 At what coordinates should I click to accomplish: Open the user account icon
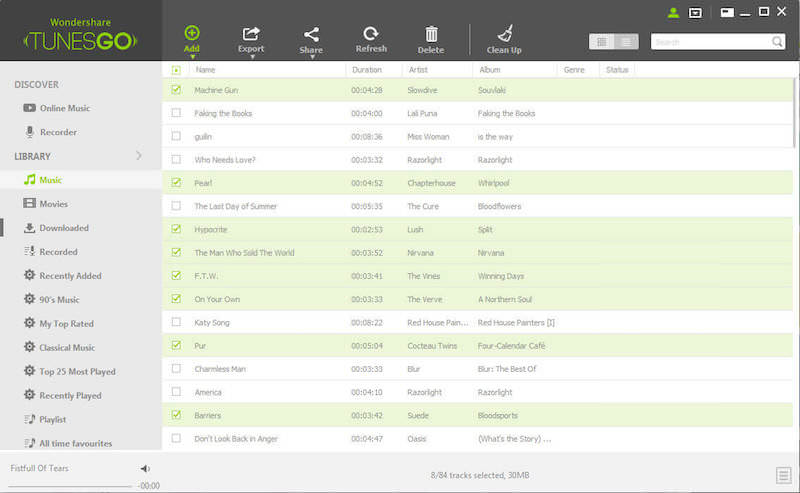pyautogui.click(x=673, y=13)
